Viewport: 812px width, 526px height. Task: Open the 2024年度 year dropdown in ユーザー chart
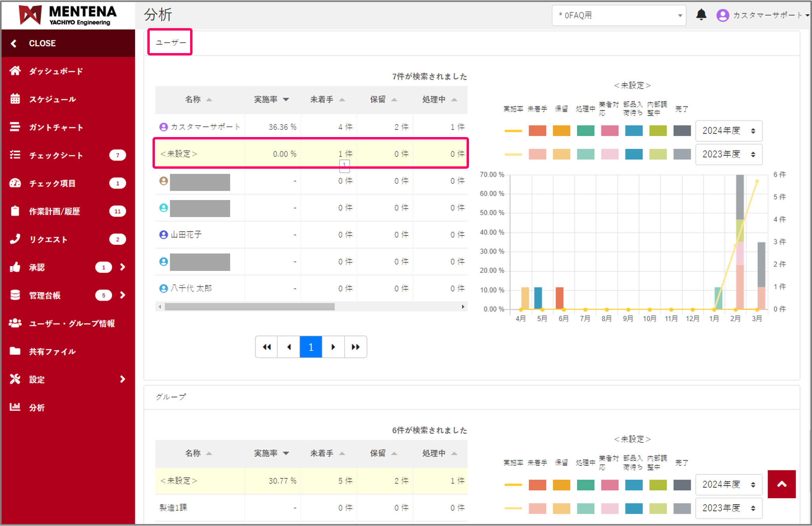coord(728,131)
